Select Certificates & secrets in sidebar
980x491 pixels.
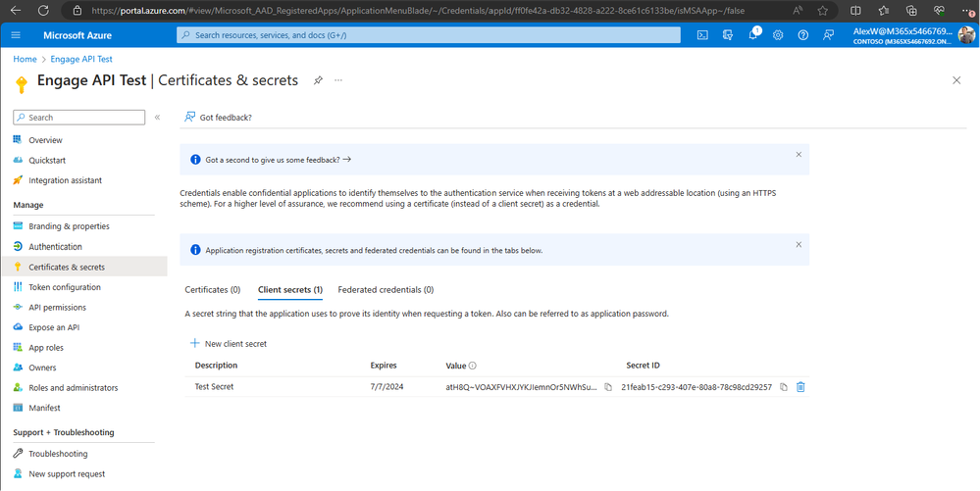point(84,267)
